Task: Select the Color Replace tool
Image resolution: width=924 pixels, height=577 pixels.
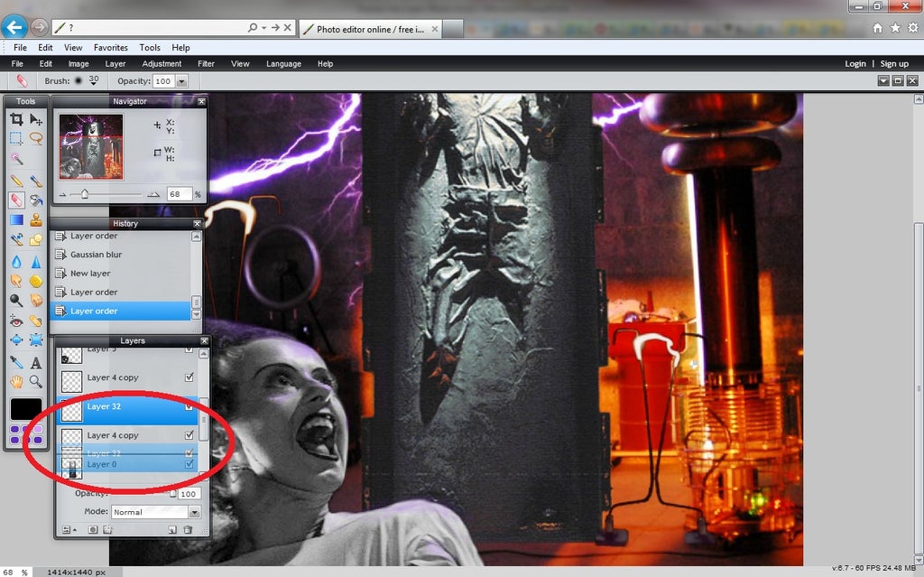Action: (16, 239)
